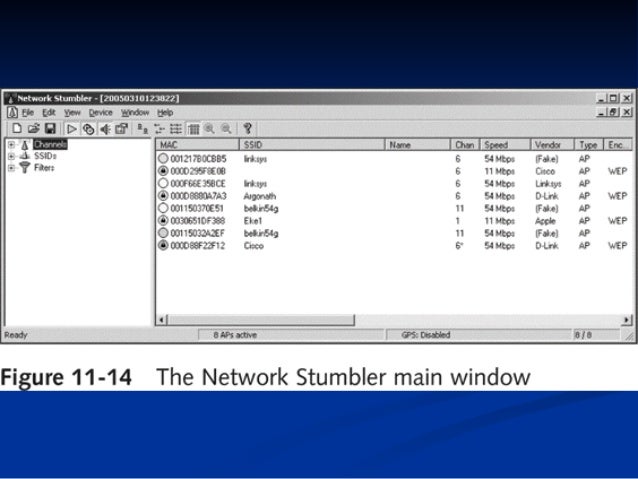Expand the Filters tree node

click(x=11, y=167)
